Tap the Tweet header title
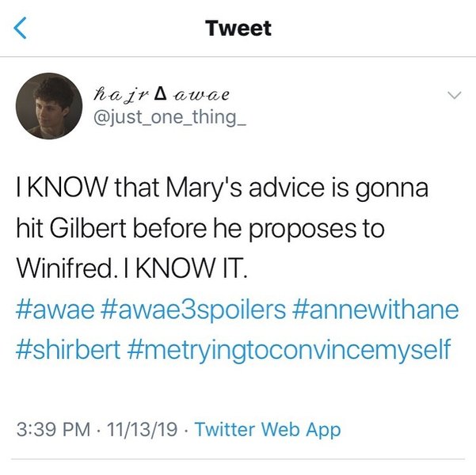Screen dimensions: 476x475 [238, 28]
